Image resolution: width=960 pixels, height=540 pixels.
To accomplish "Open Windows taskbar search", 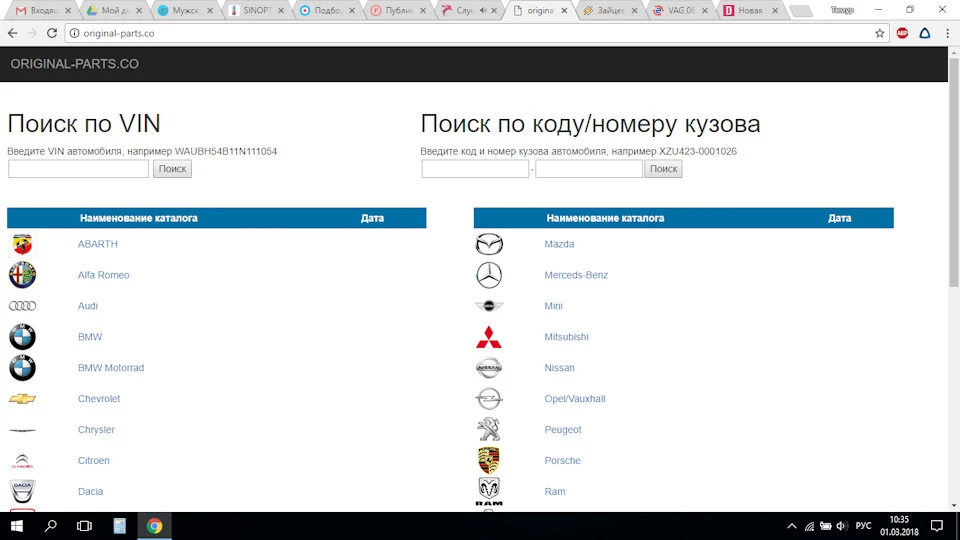I will click(51, 526).
